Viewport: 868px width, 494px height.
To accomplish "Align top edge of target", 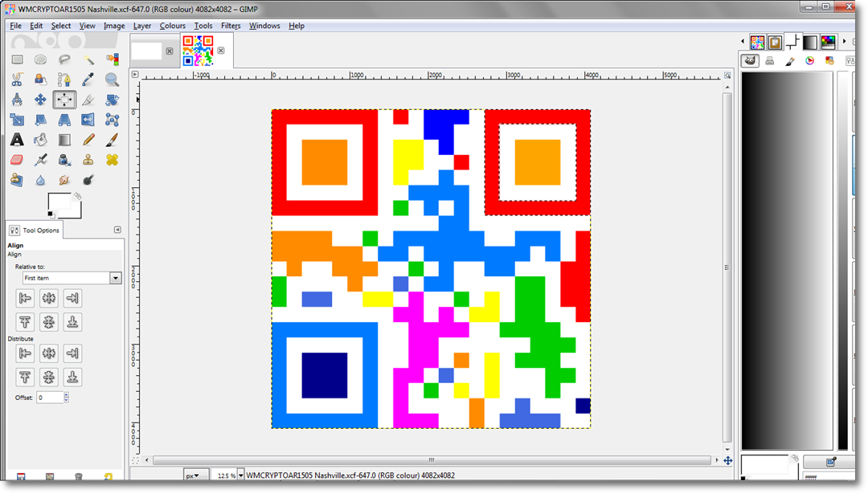I will [25, 322].
